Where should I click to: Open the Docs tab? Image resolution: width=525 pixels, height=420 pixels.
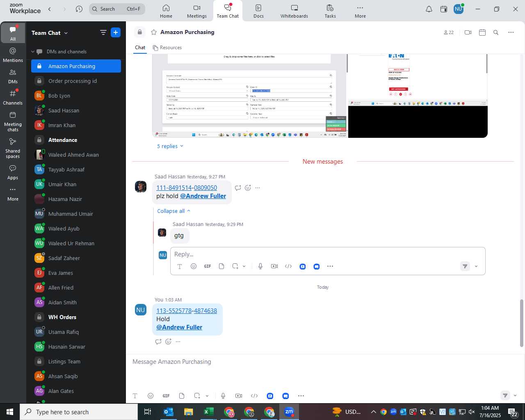(258, 11)
